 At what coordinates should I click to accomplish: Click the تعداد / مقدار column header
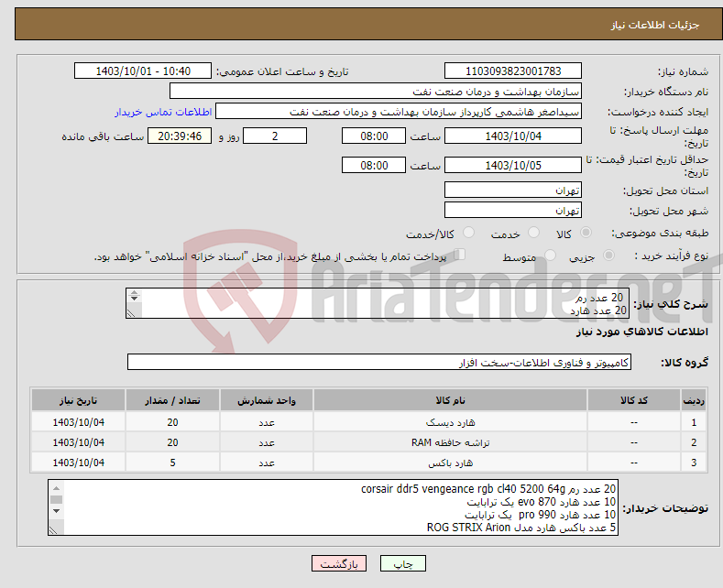(x=172, y=400)
